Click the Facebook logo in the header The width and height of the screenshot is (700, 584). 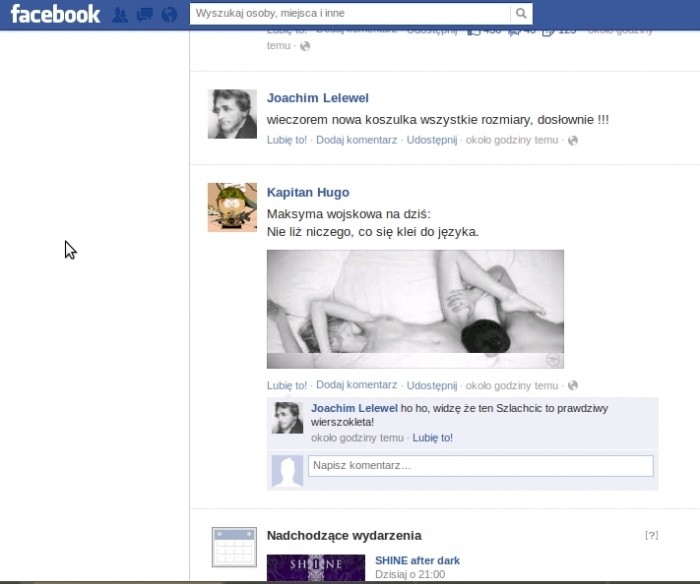point(55,14)
